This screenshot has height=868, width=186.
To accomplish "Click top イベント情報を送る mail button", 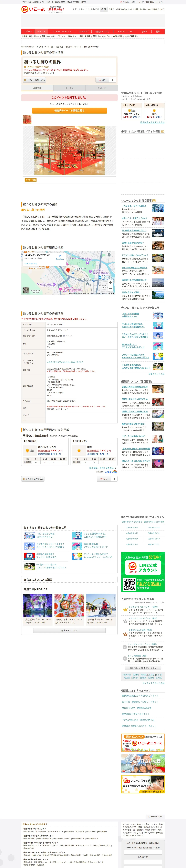I will point(34,80).
